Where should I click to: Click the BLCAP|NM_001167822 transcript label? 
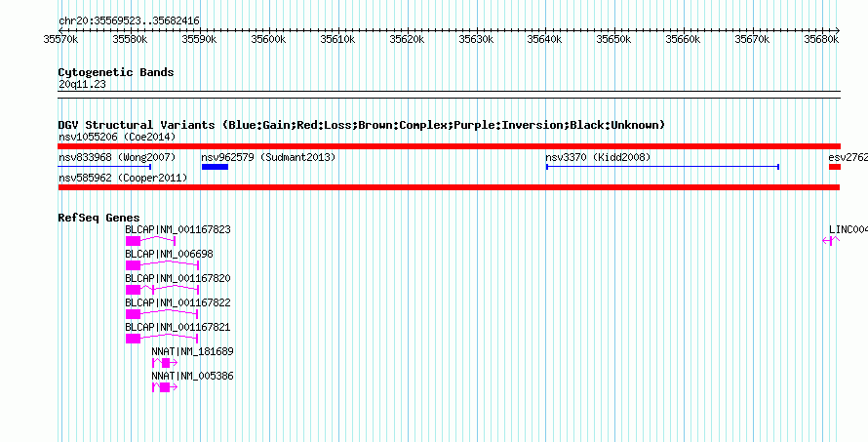pos(178,303)
